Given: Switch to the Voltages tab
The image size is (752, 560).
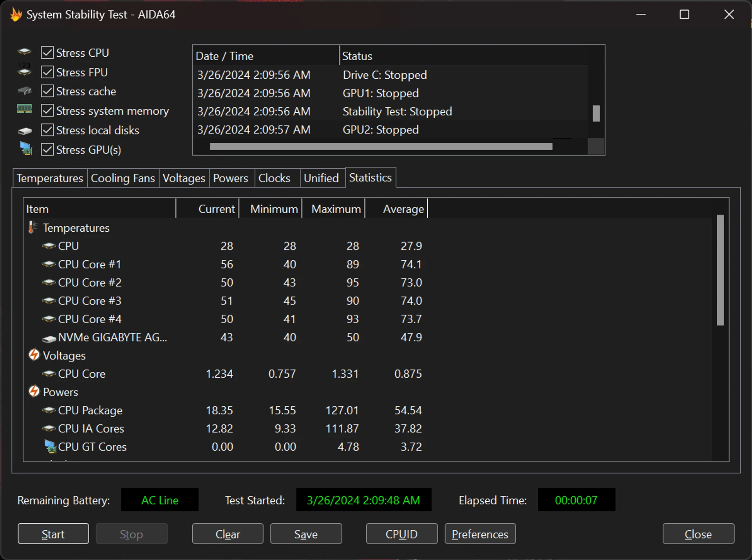Looking at the screenshot, I should (184, 178).
